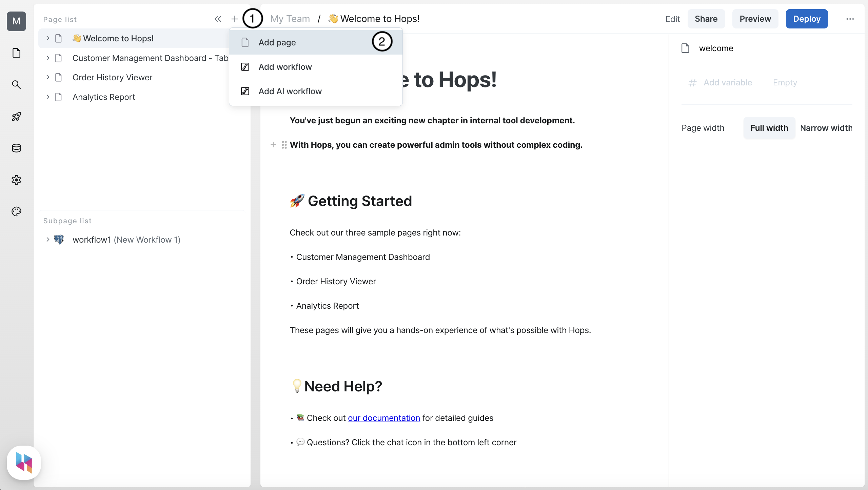Choose Add page from the dropdown menu
Screen dimensions: 868x490
(316, 42)
